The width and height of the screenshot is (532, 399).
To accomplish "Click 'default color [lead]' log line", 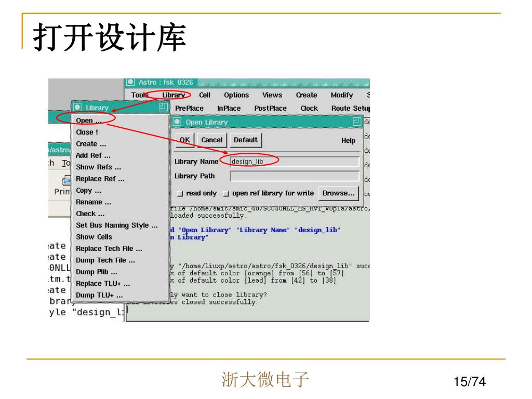I will pos(253,280).
